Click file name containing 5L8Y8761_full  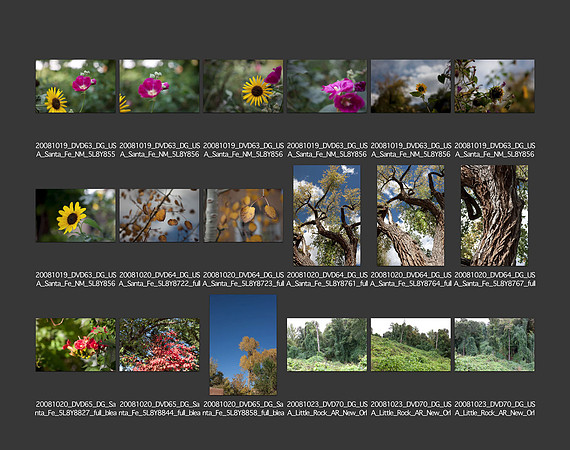click(327, 279)
